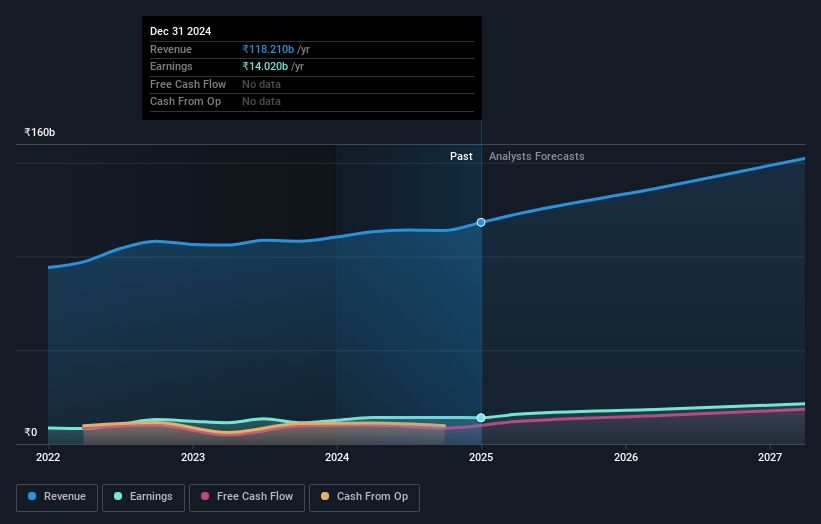Select the earnings data point at 2025
Image resolution: width=821 pixels, height=524 pixels.
[481, 418]
